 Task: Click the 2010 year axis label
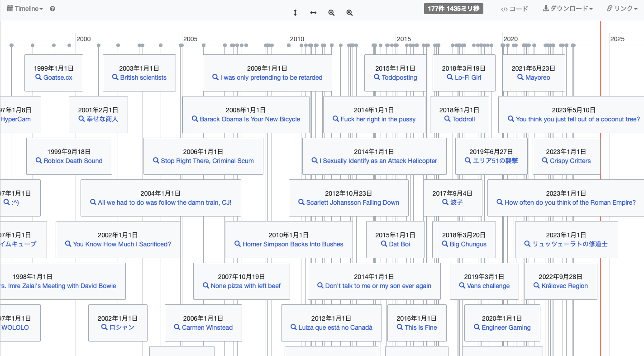pos(297,39)
